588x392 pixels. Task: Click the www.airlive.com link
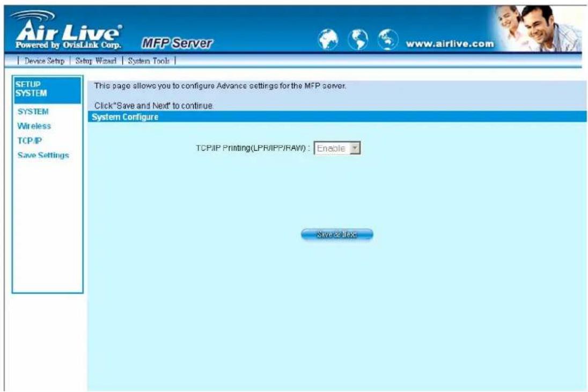[450, 44]
